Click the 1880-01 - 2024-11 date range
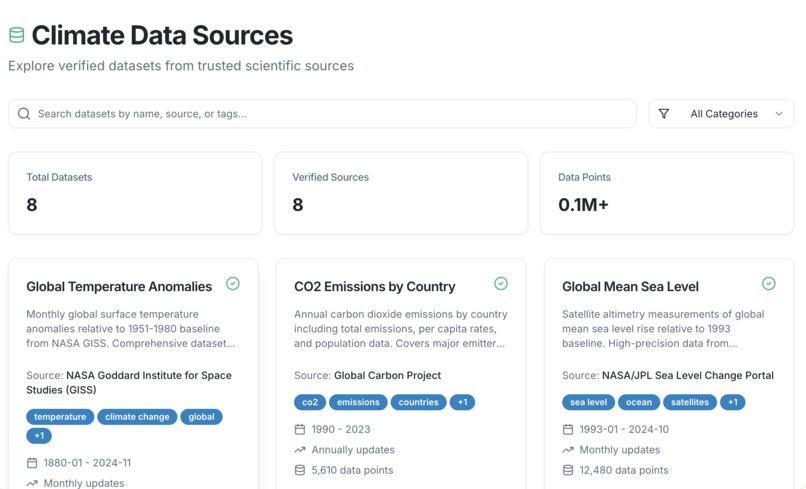The height and width of the screenshot is (489, 806). tap(87, 463)
